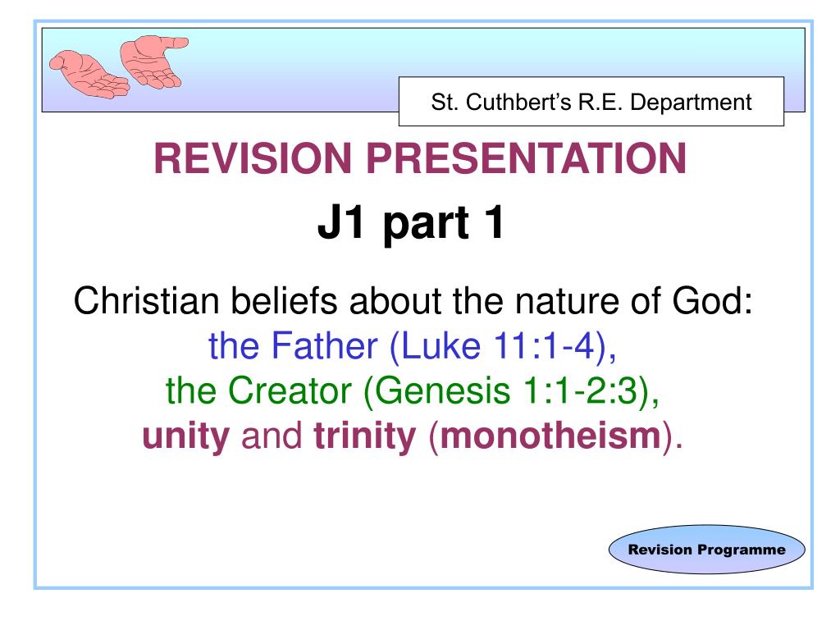Viewport: 840px width, 630px height.
Task: Select the St. Cuthbert's R.E. Department box
Action: tap(591, 101)
